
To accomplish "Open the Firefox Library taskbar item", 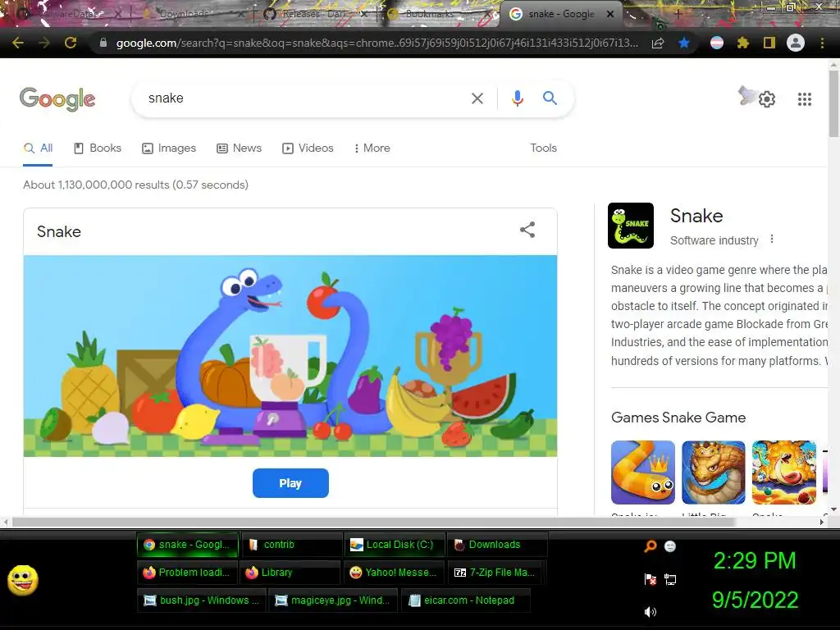I will 290,572.
